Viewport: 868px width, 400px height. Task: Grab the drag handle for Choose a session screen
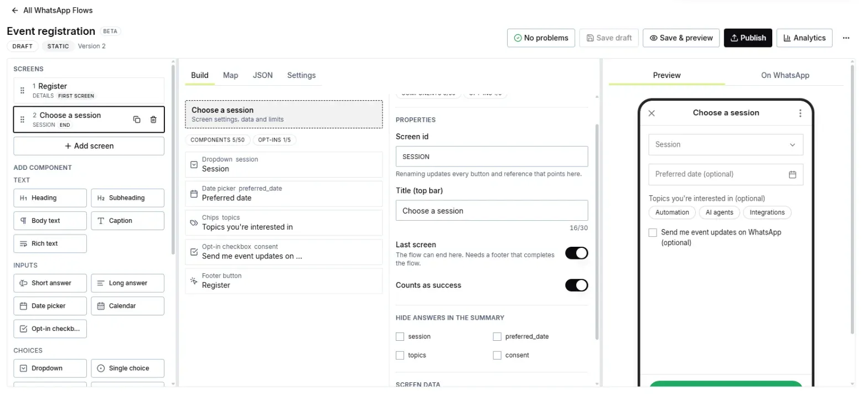(x=23, y=120)
